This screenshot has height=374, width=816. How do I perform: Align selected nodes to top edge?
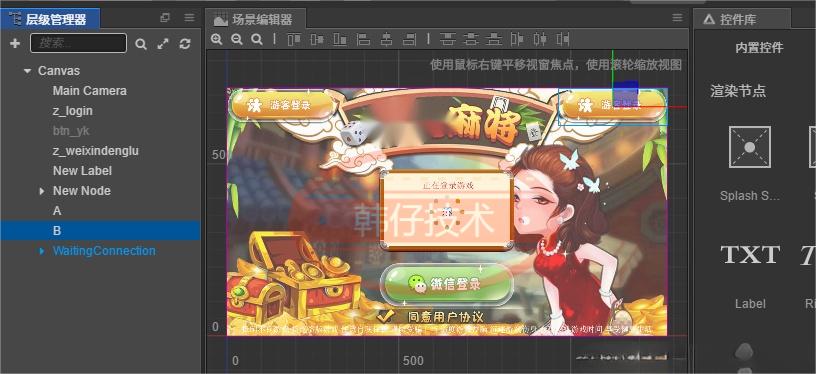point(295,39)
